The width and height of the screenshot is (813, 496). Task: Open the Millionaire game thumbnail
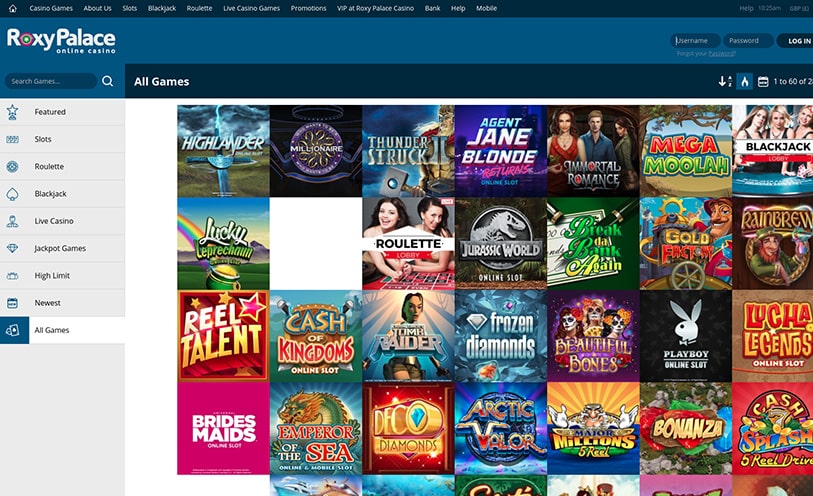click(316, 151)
